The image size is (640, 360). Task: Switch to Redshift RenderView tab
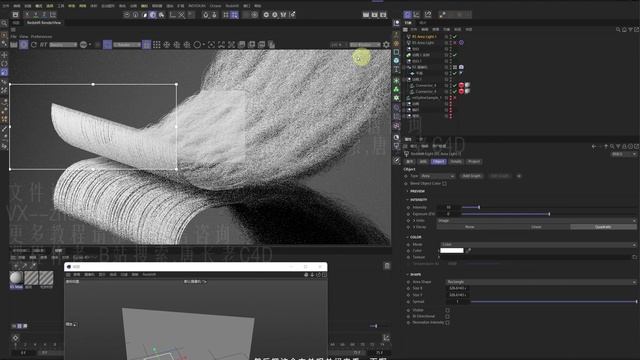[44, 23]
